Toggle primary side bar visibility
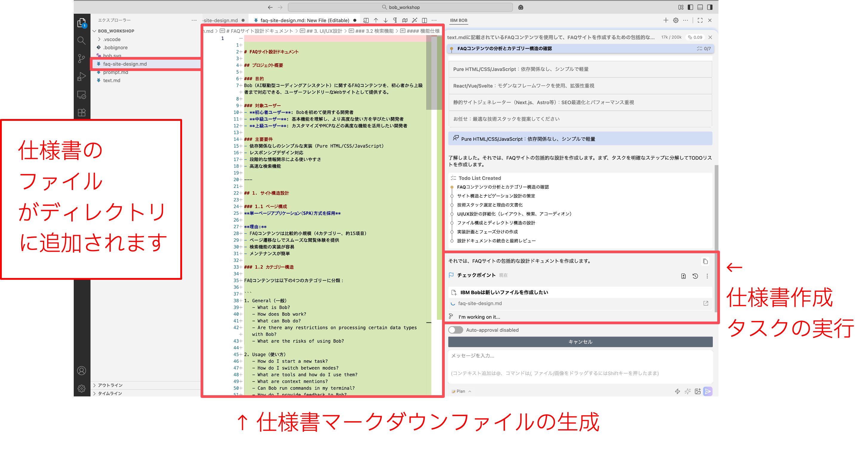The image size is (868, 451). 690,7
